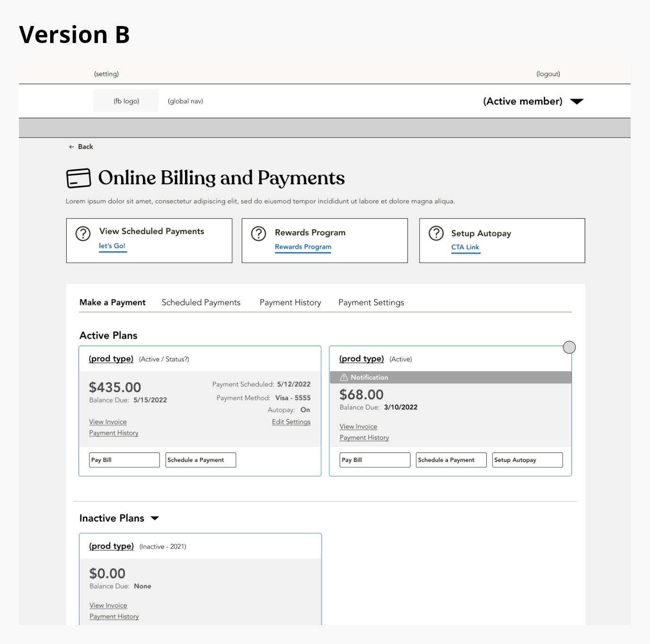Click Pay Bill on the $435.00 plan
650x644 pixels.
pyautogui.click(x=124, y=460)
